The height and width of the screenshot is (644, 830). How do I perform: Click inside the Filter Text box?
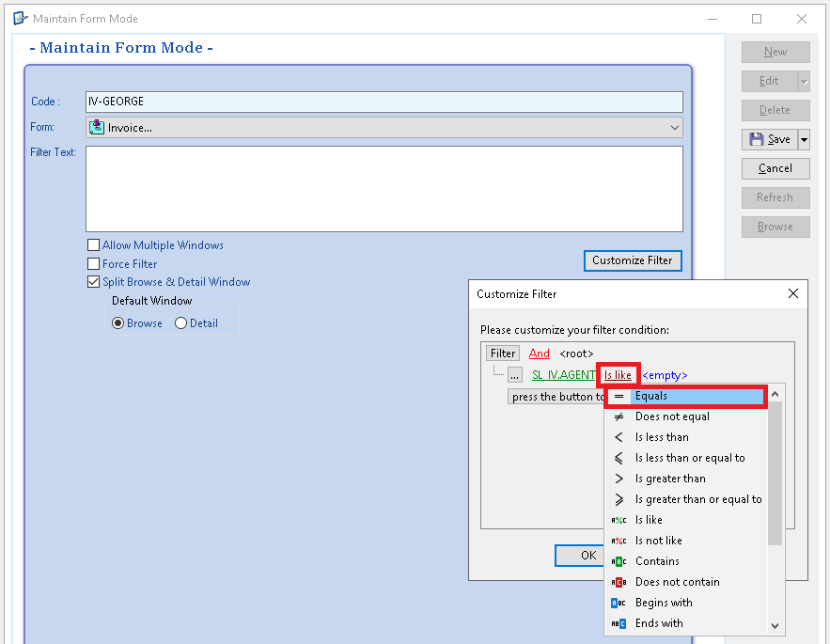(384, 188)
